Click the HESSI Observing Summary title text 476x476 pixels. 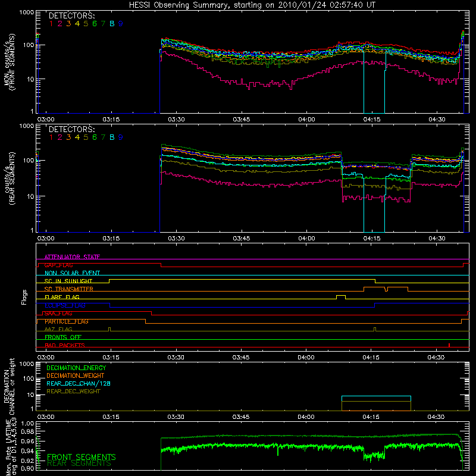click(x=252, y=5)
